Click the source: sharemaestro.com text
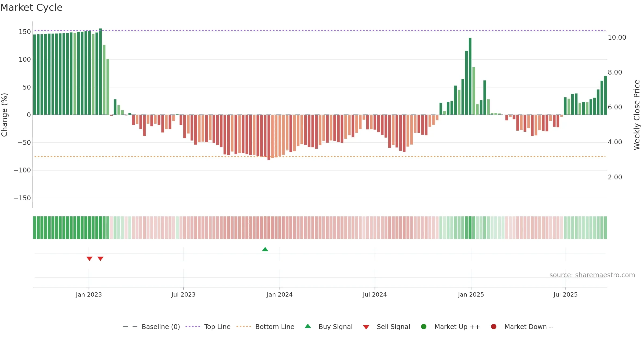Image resolution: width=644 pixels, height=362 pixels. [x=592, y=275]
